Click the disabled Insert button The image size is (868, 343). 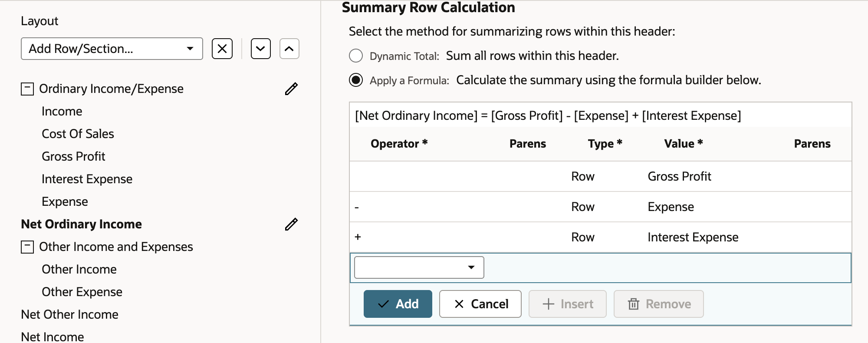click(x=568, y=304)
